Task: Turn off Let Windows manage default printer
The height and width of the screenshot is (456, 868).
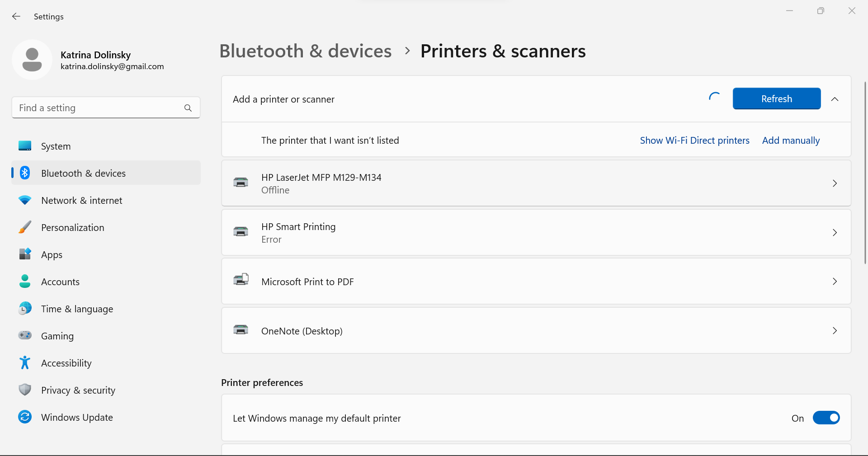Action: (x=826, y=418)
